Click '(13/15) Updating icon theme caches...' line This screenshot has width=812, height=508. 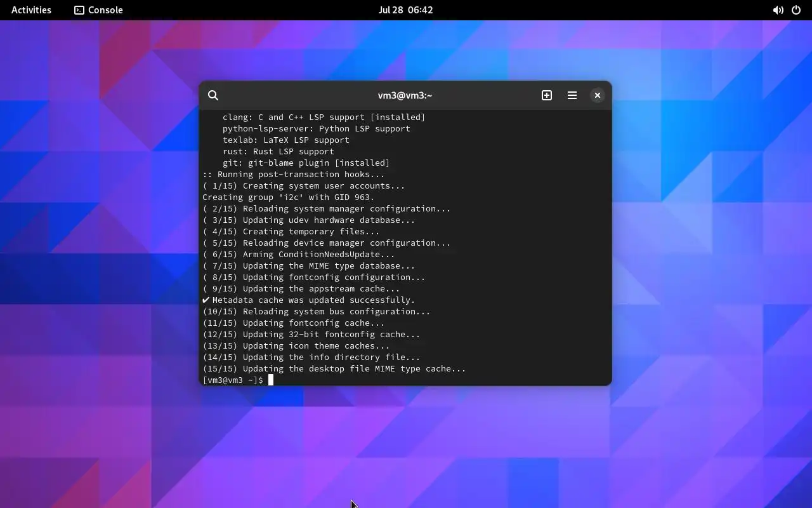coord(296,345)
